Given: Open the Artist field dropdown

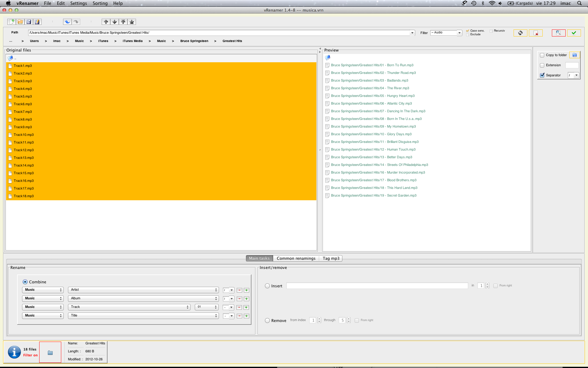Looking at the screenshot, I should [x=143, y=290].
